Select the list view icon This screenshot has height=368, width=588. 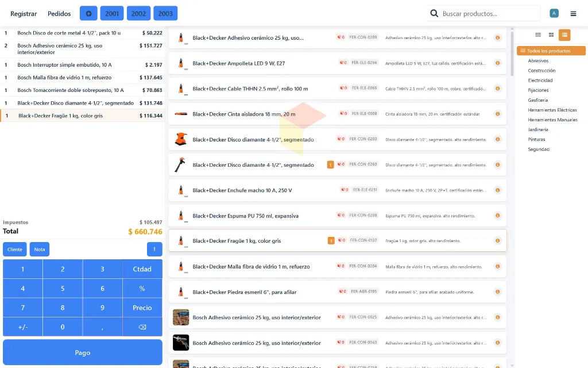click(x=564, y=35)
